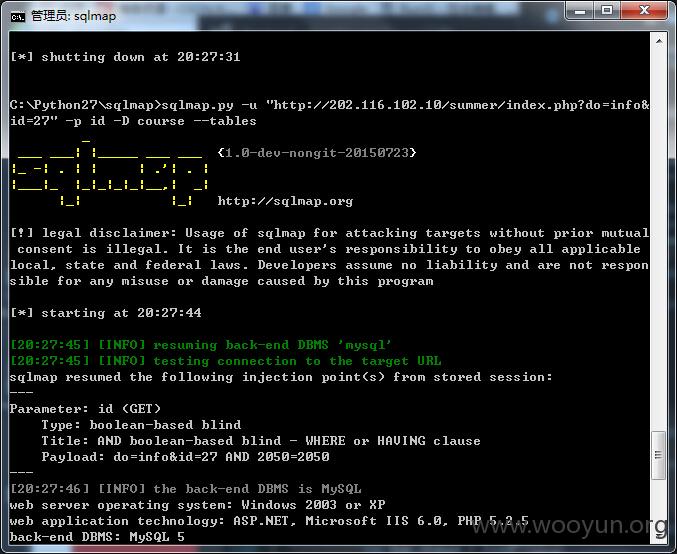Click the scrollbar up arrow

click(x=659, y=41)
